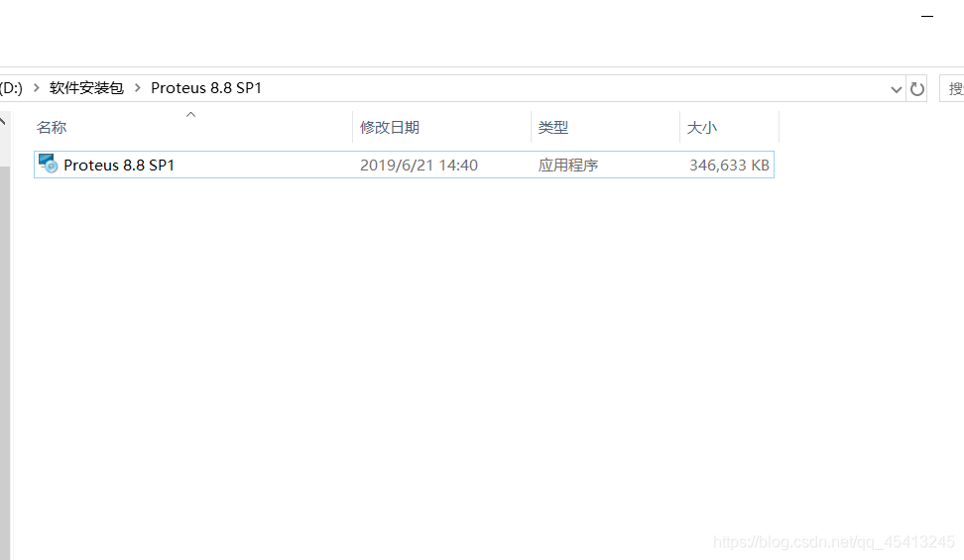Viewport: 964px width, 560px height.
Task: Click the Proteus 8.8 SP1 breadcrumb
Action: 206,88
